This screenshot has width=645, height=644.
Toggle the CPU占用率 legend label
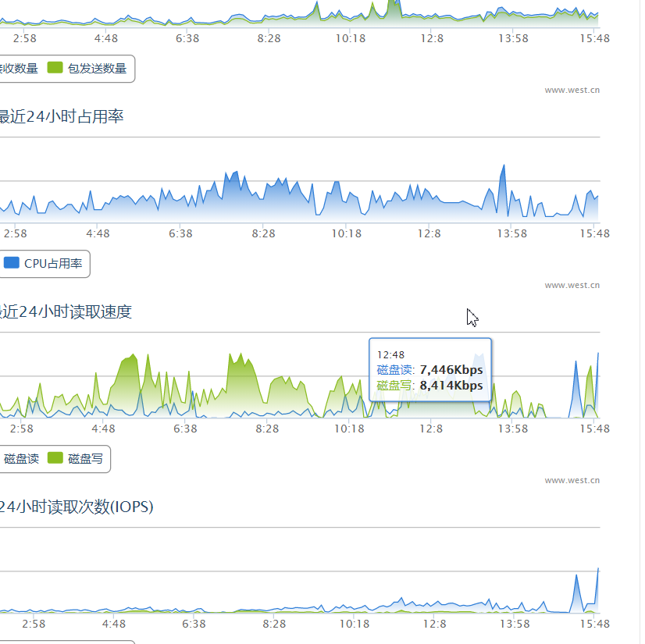pos(53,263)
